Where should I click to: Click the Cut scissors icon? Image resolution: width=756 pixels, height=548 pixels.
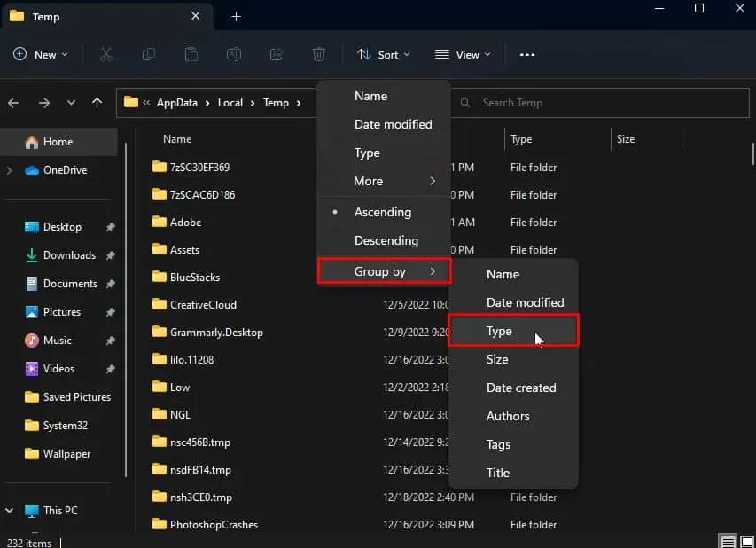105,54
